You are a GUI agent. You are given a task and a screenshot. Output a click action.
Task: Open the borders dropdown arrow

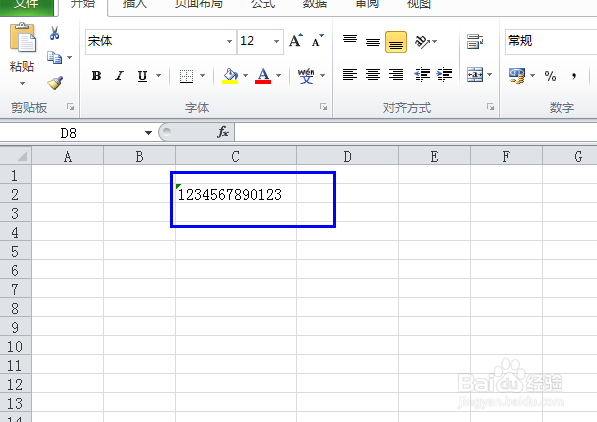tap(203, 75)
